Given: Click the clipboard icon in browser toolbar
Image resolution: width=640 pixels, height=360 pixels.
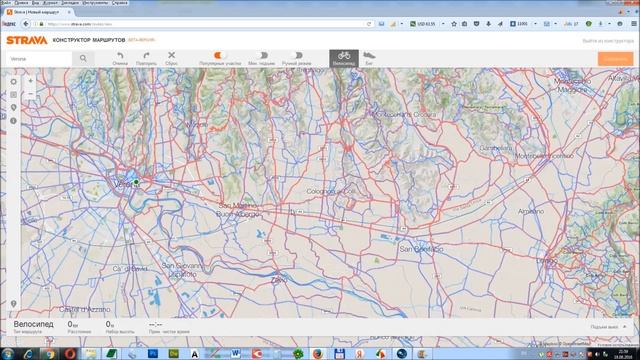Looking at the screenshot, I should coord(464,24).
